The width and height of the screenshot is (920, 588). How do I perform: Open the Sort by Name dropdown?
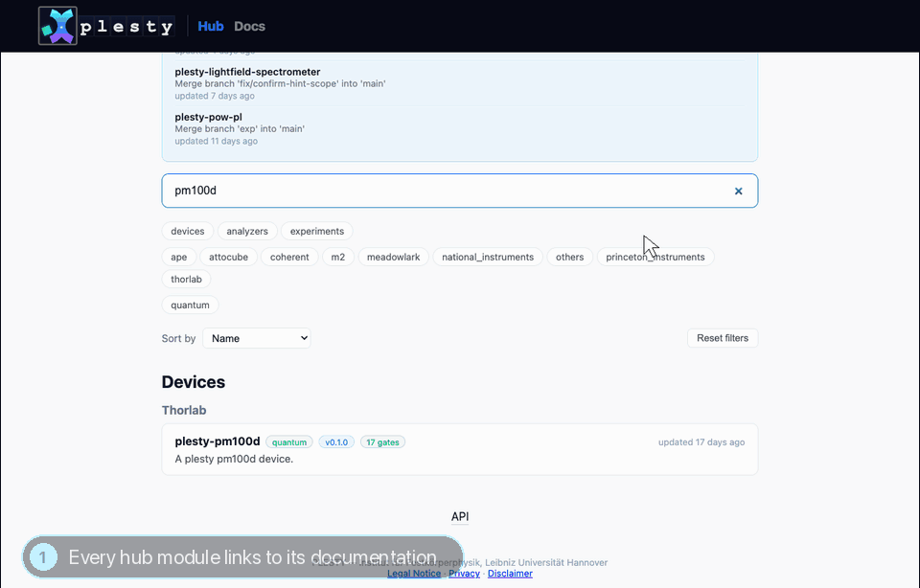pyautogui.click(x=257, y=338)
